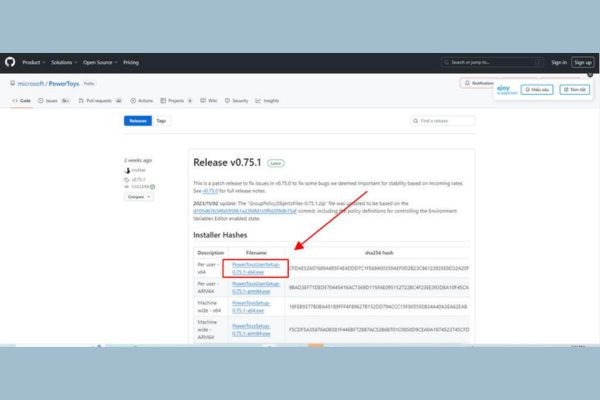Expand the Compare dropdown
The width and height of the screenshot is (600, 400).
pos(139,197)
